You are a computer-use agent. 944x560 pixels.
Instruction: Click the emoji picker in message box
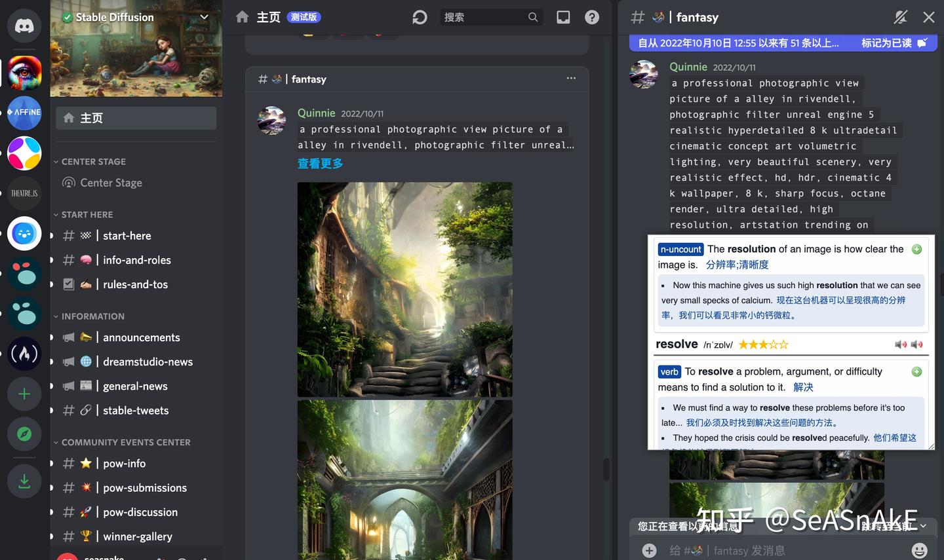pos(920,550)
